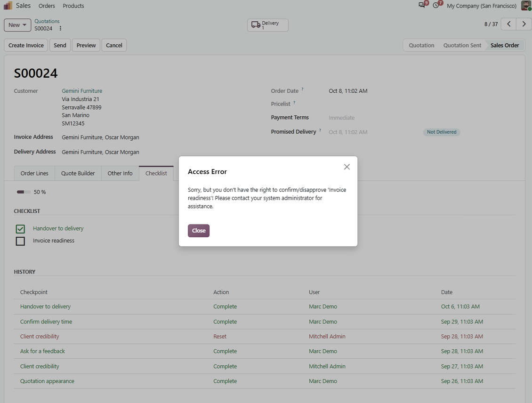This screenshot has width=532, height=403.
Task: Select the Quotation Sent status stage
Action: pyautogui.click(x=462, y=45)
